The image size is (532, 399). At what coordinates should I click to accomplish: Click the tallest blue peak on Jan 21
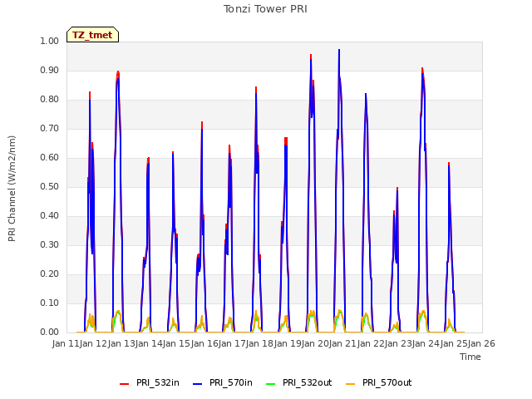pyautogui.click(x=339, y=50)
